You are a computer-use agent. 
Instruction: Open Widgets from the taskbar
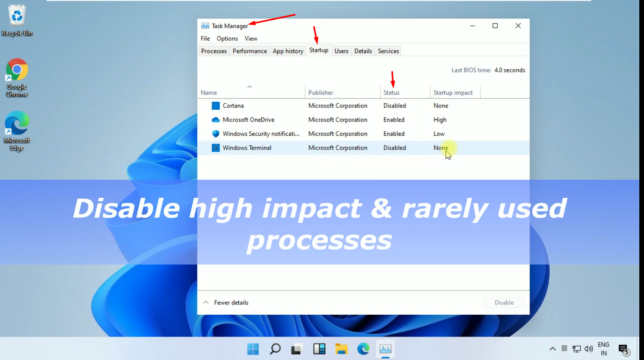tap(319, 349)
